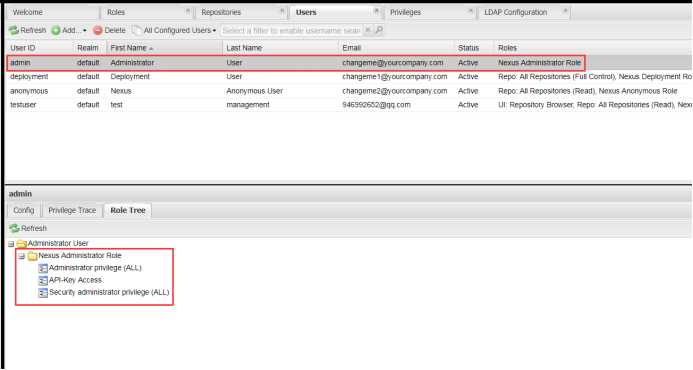This screenshot has height=370, width=693.
Task: Click 'Nexus Administrator Role' in admin row
Action: (x=539, y=63)
